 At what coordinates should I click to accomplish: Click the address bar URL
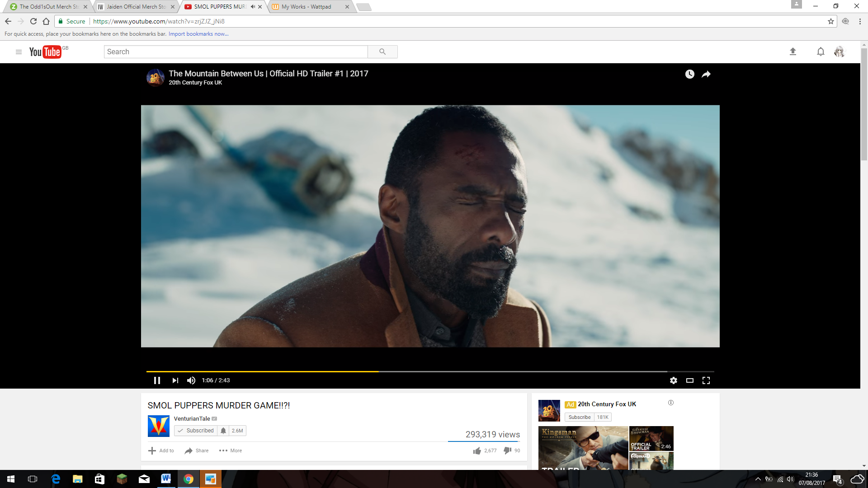coord(159,21)
